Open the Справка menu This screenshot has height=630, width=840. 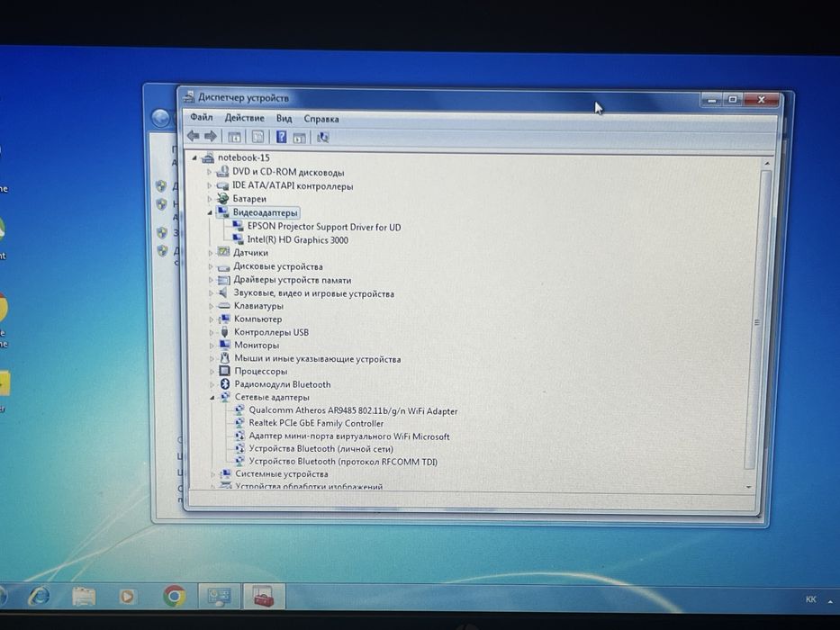point(321,119)
